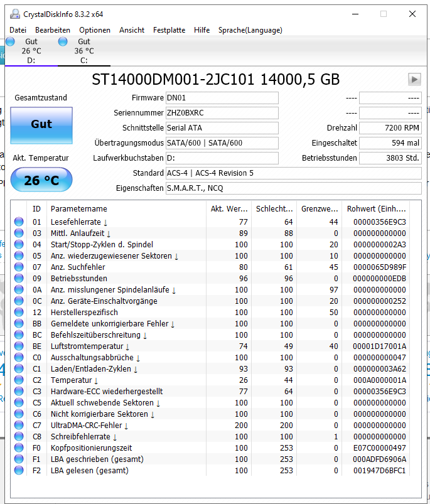Click status circle for Kopfpositionierungszeit row
430x504 pixels.
[x=19, y=448]
